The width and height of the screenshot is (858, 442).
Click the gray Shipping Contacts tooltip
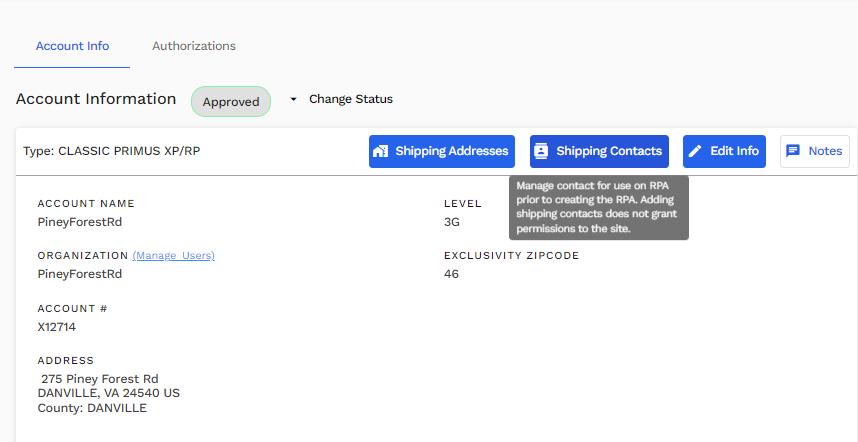598,208
